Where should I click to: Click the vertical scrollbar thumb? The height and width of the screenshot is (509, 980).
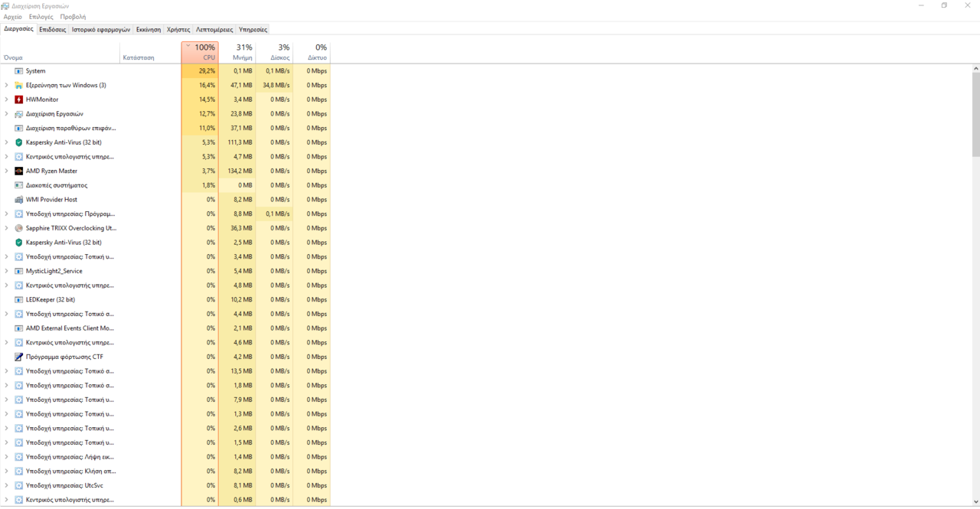(x=975, y=114)
